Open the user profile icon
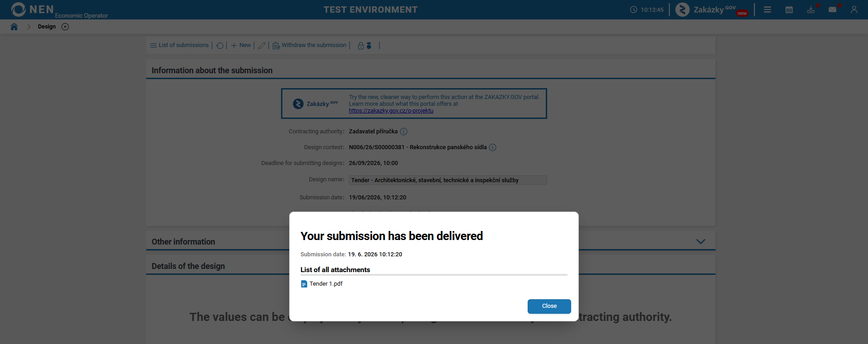This screenshot has width=868, height=344. click(x=854, y=9)
